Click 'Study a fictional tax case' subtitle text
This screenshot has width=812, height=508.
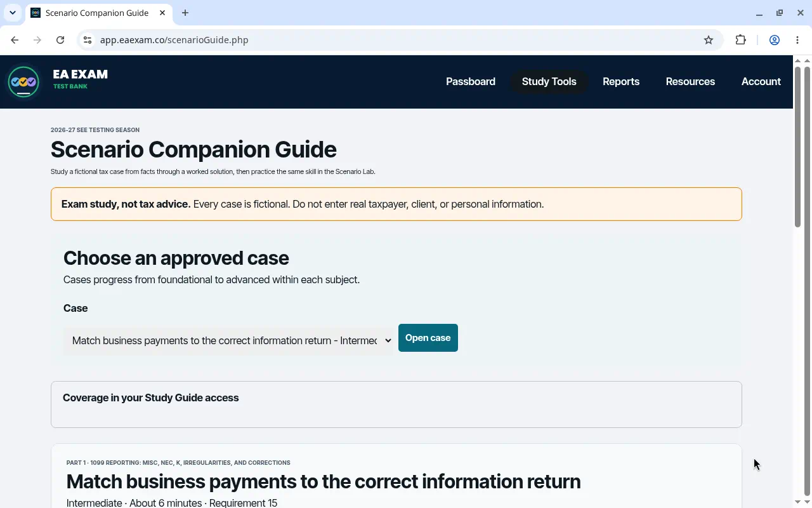point(213,171)
